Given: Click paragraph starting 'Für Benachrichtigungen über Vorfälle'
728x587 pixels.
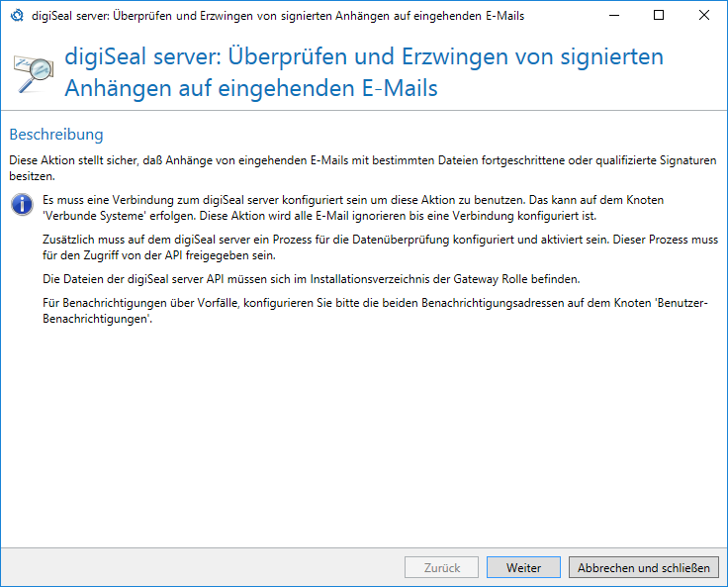Looking at the screenshot, I should click(375, 311).
